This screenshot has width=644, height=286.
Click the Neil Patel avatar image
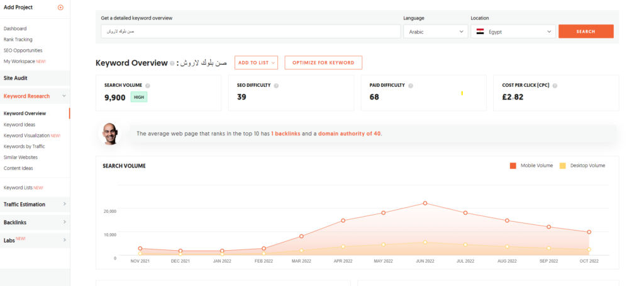click(x=111, y=133)
